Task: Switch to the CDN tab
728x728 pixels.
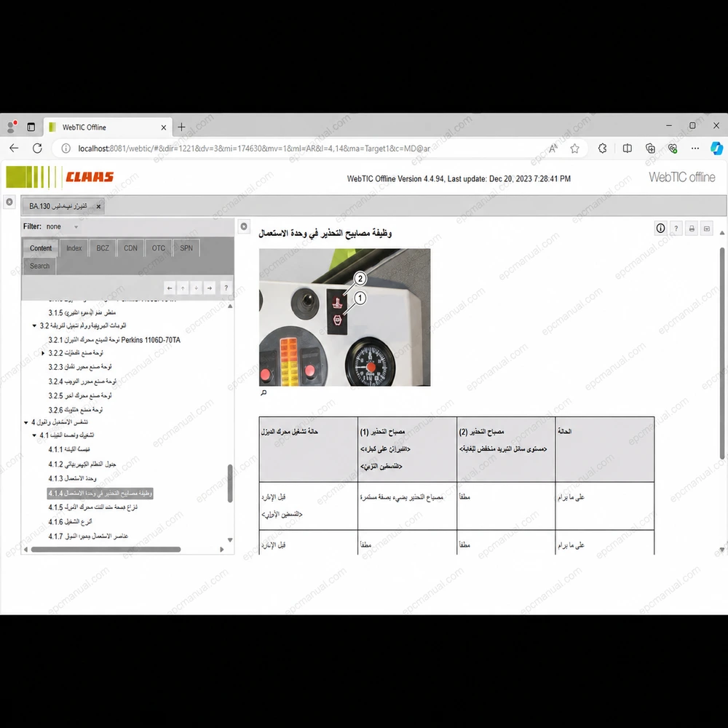Action: 130,248
